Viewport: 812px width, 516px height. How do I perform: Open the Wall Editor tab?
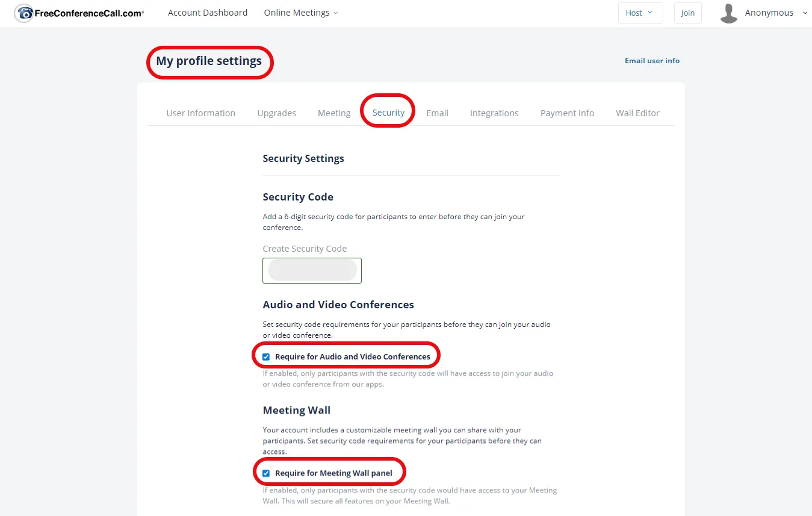click(637, 113)
